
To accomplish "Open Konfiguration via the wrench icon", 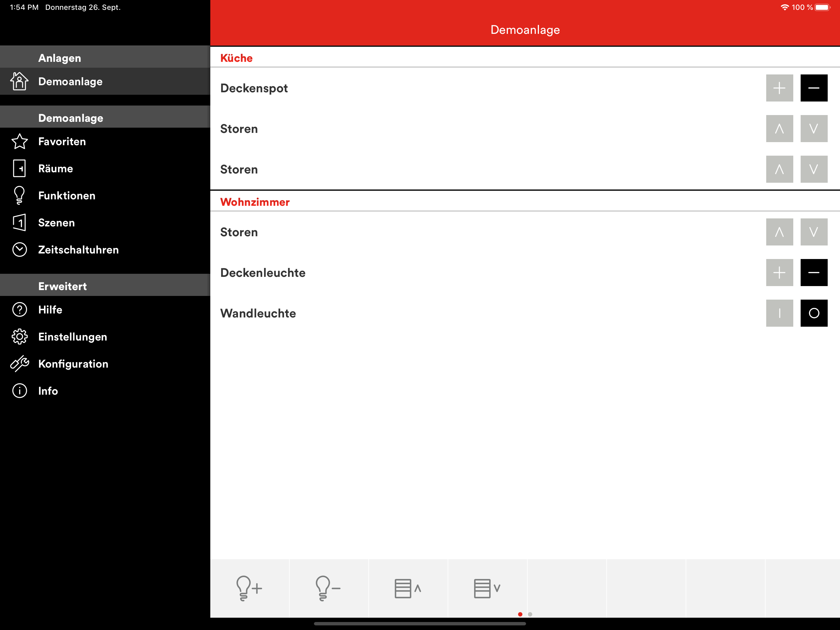I will pyautogui.click(x=19, y=364).
